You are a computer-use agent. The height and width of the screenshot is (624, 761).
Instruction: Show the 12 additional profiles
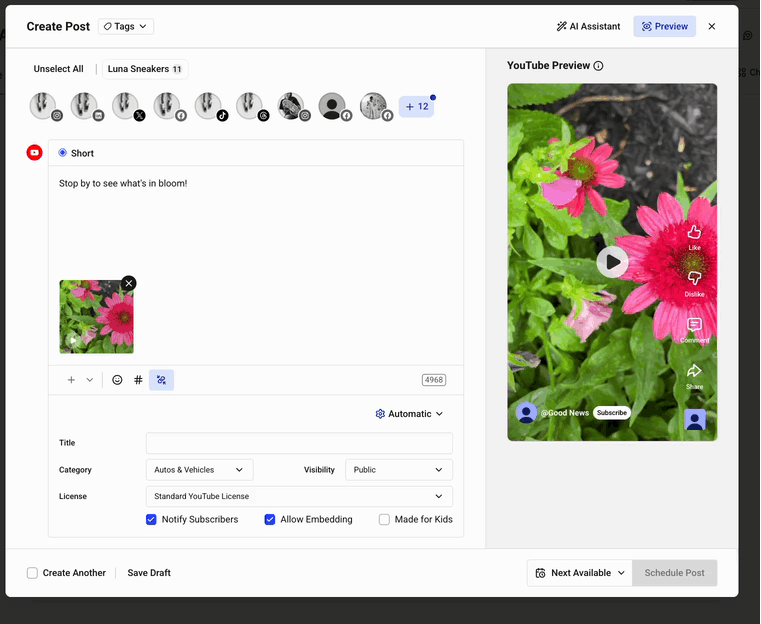point(416,106)
